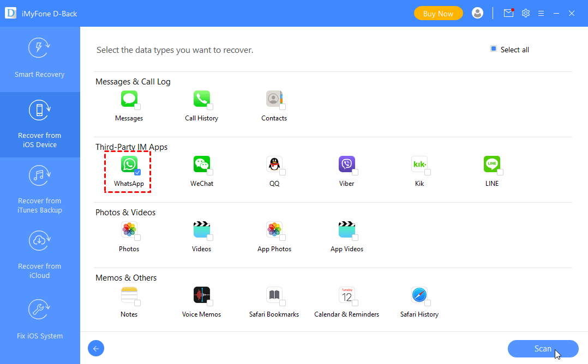Switch to Smart Recovery mode
Image resolution: width=588 pixels, height=364 pixels.
click(x=40, y=58)
